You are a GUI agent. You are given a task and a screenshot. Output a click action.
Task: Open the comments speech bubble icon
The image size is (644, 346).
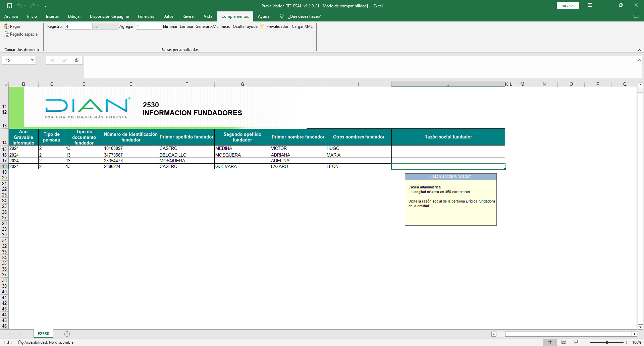click(x=636, y=16)
